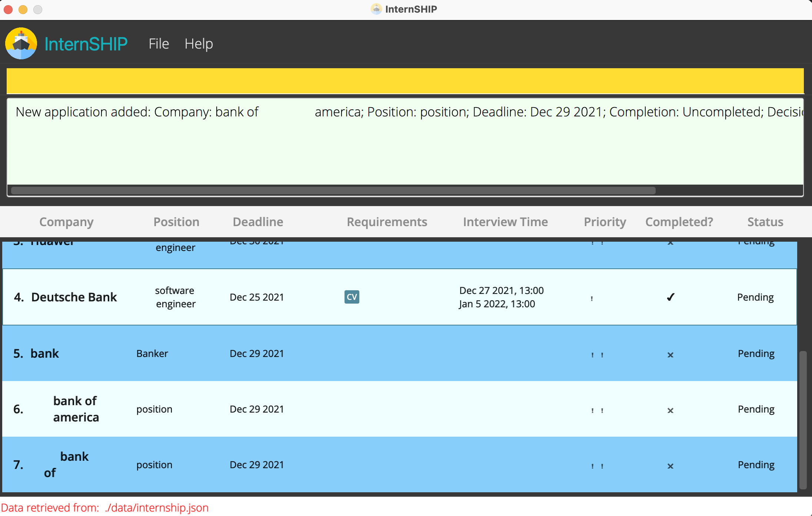Click the checkmark in Deutsche Bank row

(x=670, y=297)
